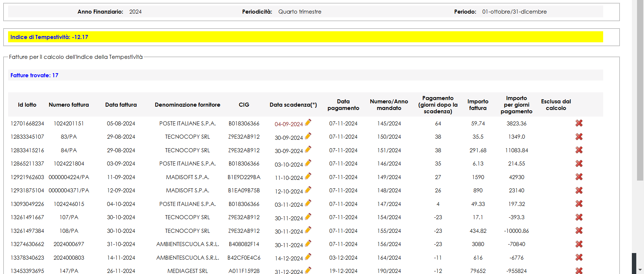The image size is (644, 274).
Task: Click pencil icon for invoice 83/PA
Action: click(x=308, y=136)
